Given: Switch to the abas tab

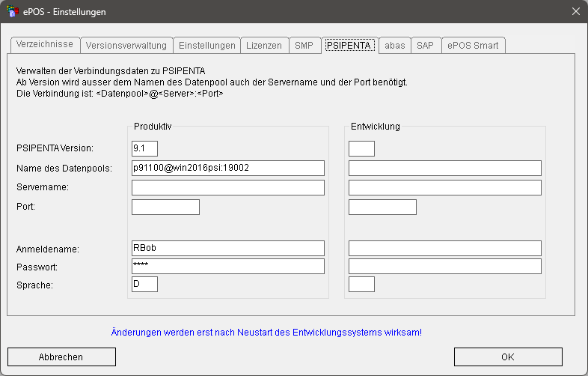Looking at the screenshot, I should [395, 46].
